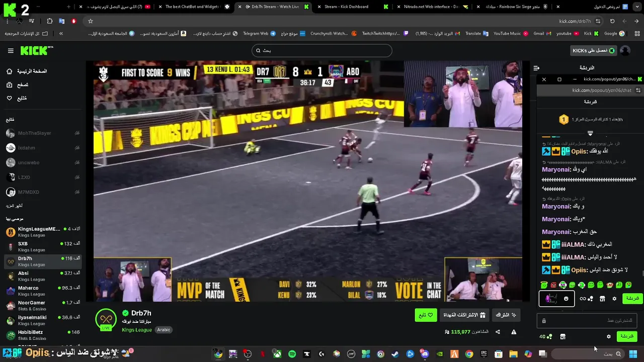
Task: Click the Arabic language tag
Action: pyautogui.click(x=164, y=330)
